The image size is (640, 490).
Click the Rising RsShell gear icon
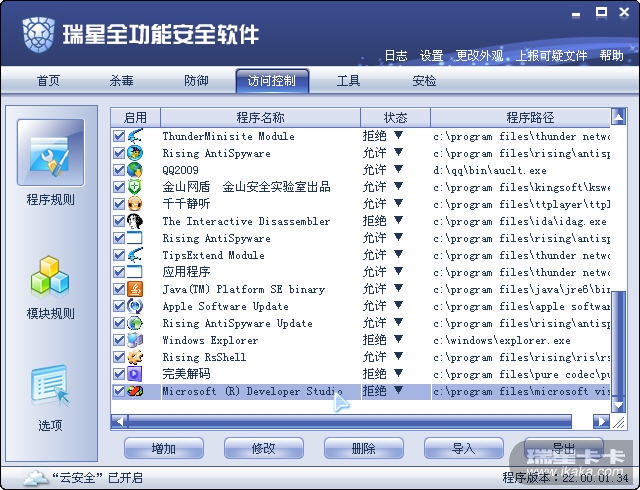[x=135, y=356]
